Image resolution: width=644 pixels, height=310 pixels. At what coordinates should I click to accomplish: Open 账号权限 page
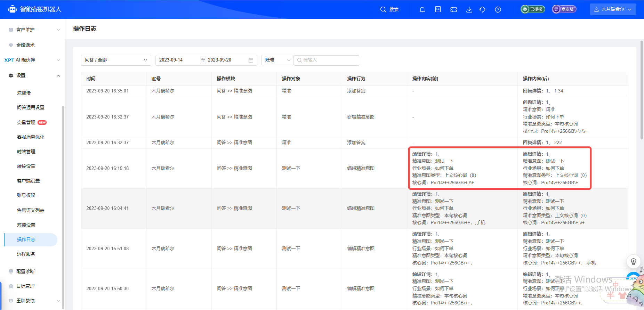[x=26, y=195]
